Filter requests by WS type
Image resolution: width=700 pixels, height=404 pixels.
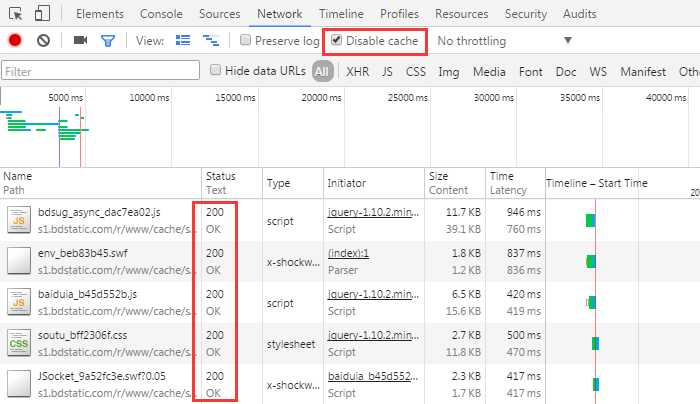598,71
